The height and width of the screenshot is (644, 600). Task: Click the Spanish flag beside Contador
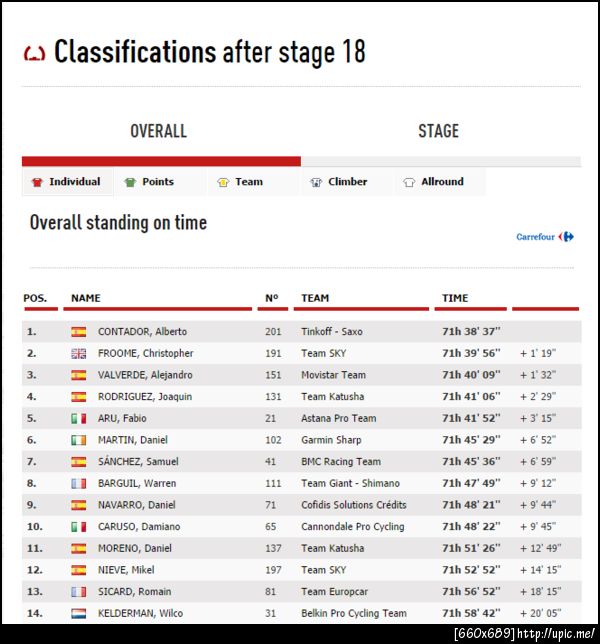point(78,332)
